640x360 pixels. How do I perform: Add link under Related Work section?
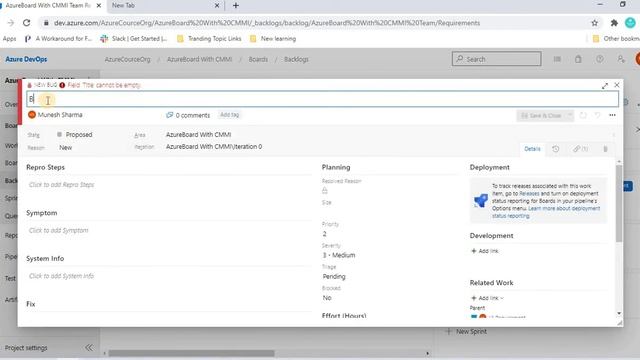(x=487, y=298)
